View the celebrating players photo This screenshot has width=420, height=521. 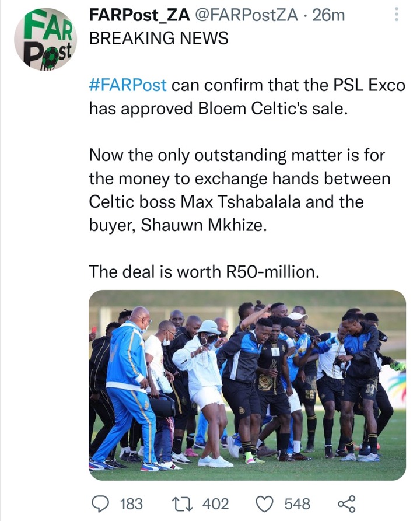pos(247,385)
